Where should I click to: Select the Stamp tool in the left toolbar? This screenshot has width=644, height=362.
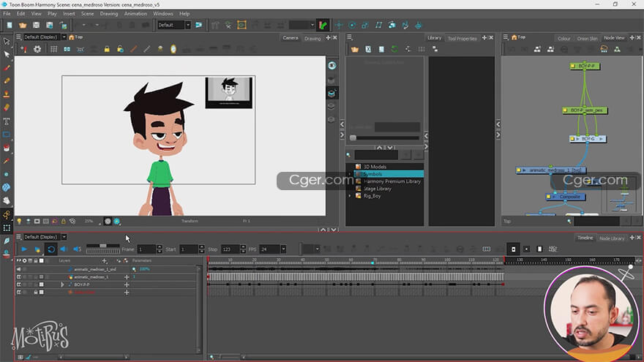click(x=7, y=94)
